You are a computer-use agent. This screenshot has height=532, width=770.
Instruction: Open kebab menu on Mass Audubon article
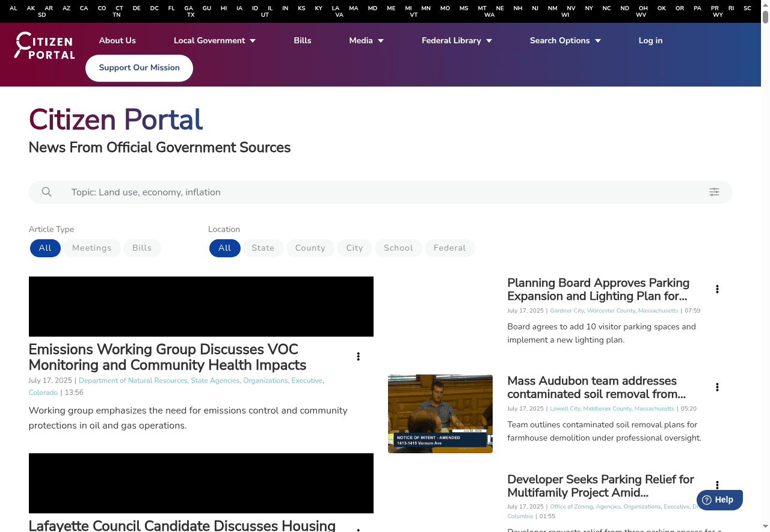pos(717,387)
